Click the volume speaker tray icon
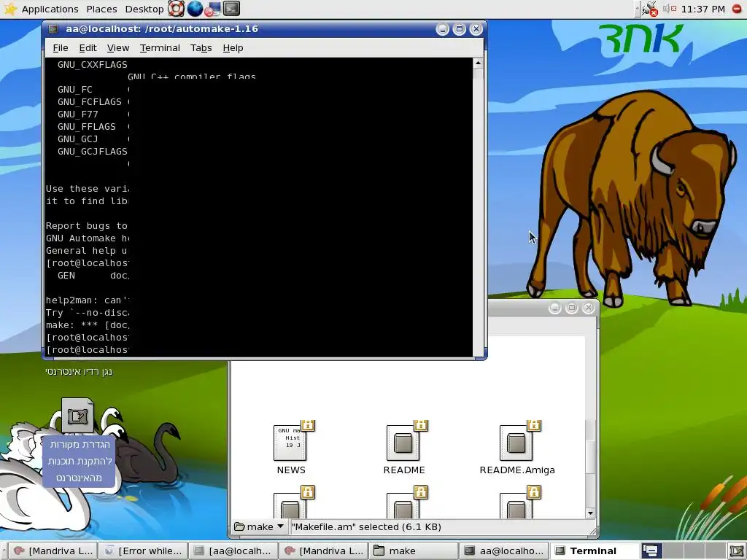The width and height of the screenshot is (747, 560). tap(670, 9)
